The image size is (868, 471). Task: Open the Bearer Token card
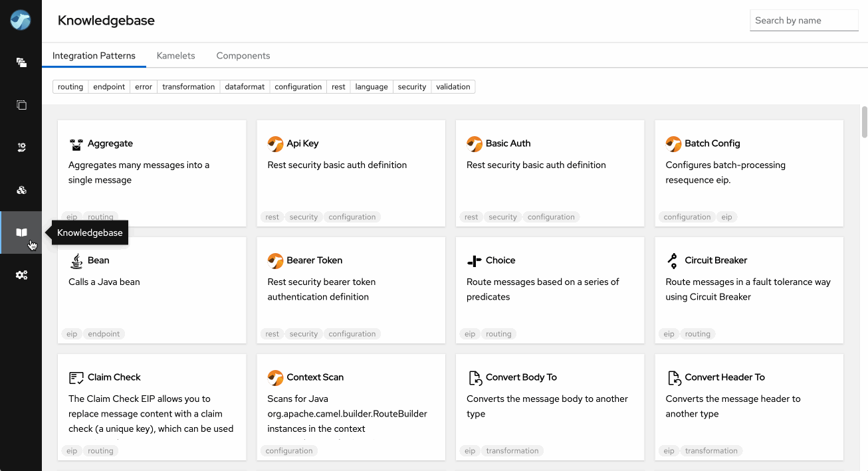(351, 290)
